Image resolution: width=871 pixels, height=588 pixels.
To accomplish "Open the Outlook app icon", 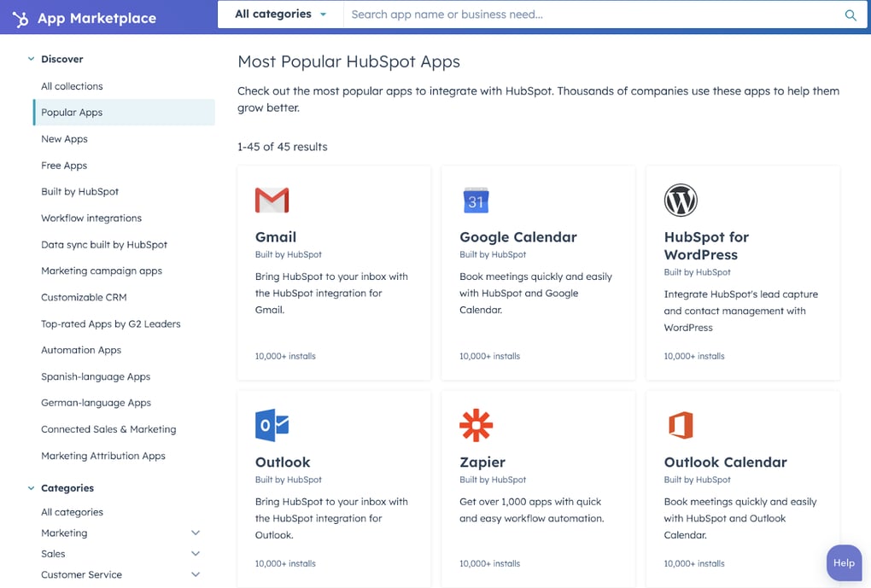I will click(x=272, y=424).
